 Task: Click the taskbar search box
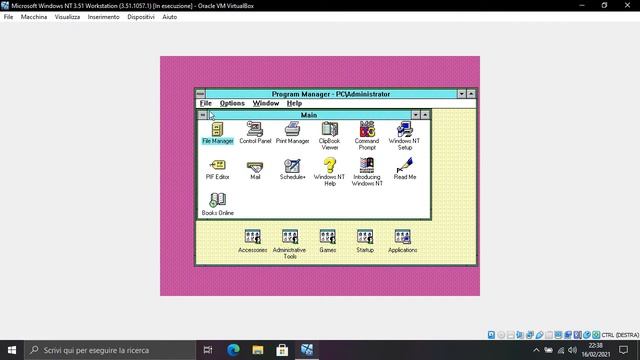pyautogui.click(x=110, y=350)
